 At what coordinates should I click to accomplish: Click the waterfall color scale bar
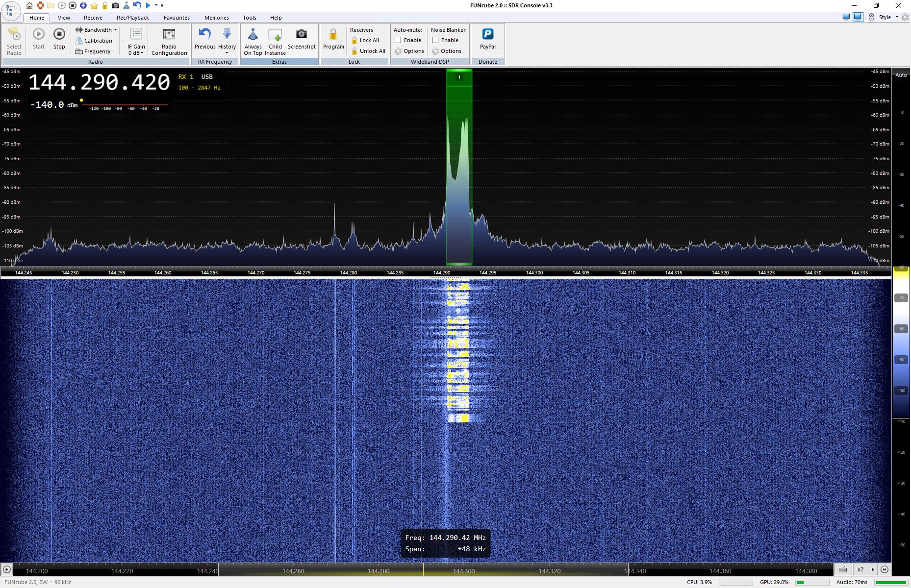[901, 343]
